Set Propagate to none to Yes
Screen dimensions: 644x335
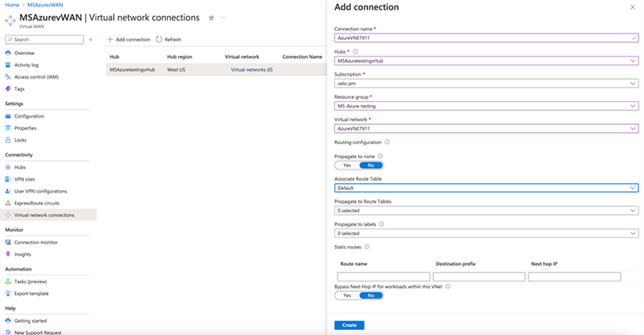tap(347, 166)
